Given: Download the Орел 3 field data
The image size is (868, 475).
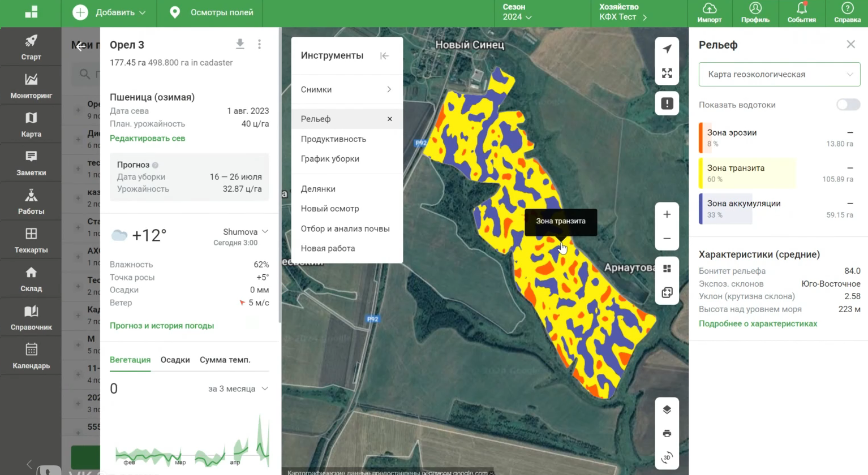Looking at the screenshot, I should [240, 44].
